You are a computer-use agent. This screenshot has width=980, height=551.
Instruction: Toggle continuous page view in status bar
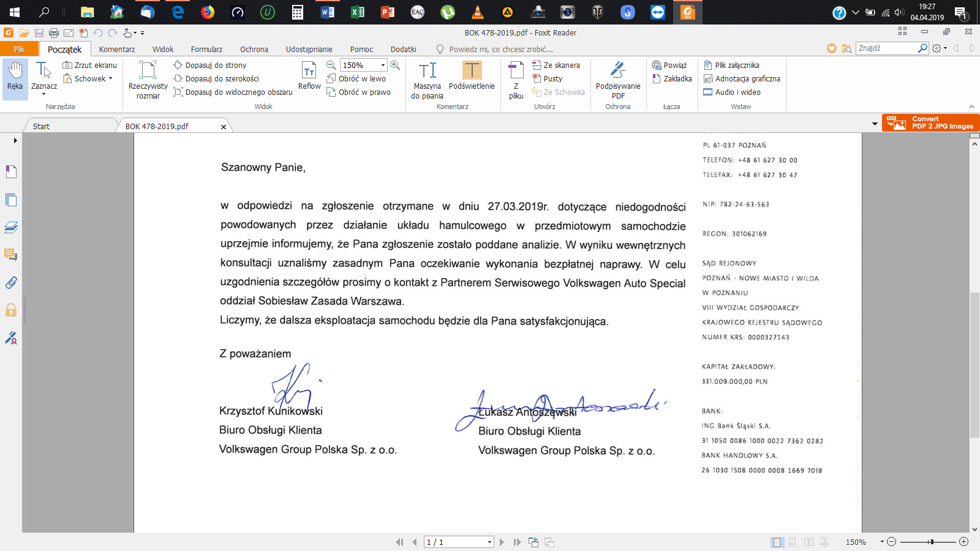(x=793, y=542)
